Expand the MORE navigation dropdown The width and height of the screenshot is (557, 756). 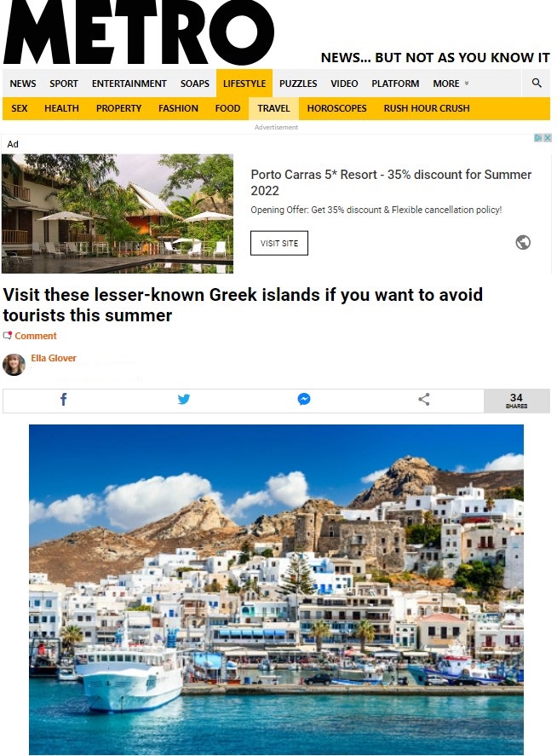coord(451,84)
